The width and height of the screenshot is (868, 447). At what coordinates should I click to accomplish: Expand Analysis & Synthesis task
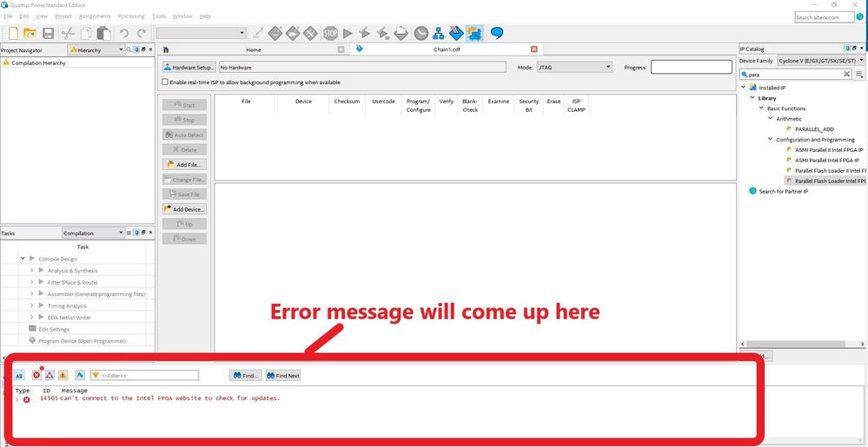(x=31, y=271)
